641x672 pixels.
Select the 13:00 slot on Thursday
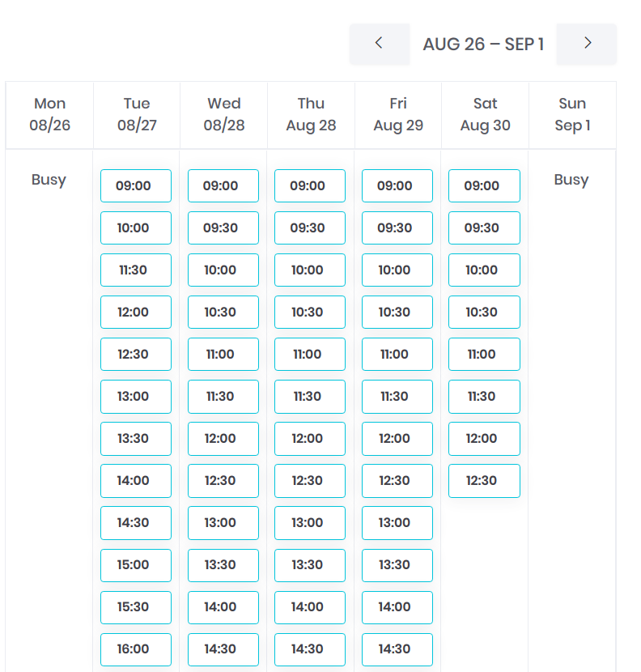pos(310,522)
